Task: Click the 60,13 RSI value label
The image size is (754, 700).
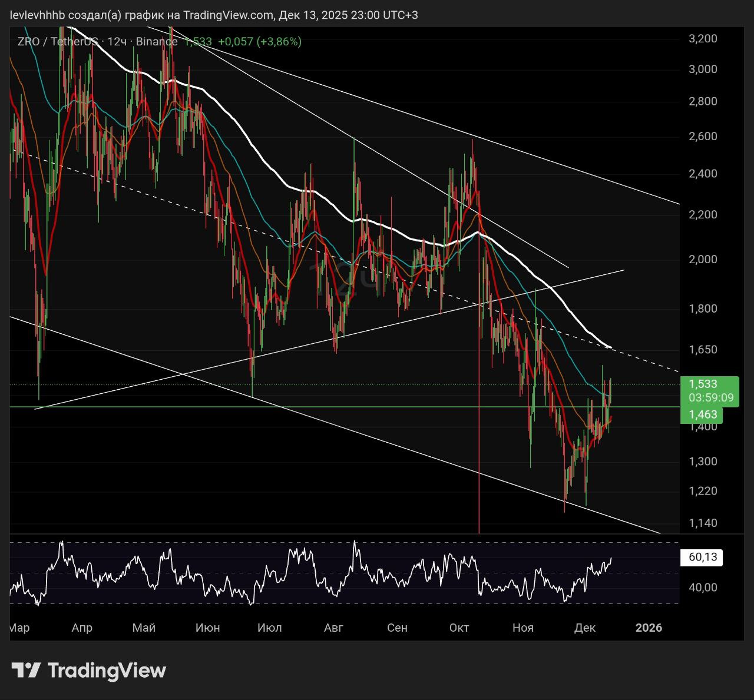Action: tap(702, 557)
